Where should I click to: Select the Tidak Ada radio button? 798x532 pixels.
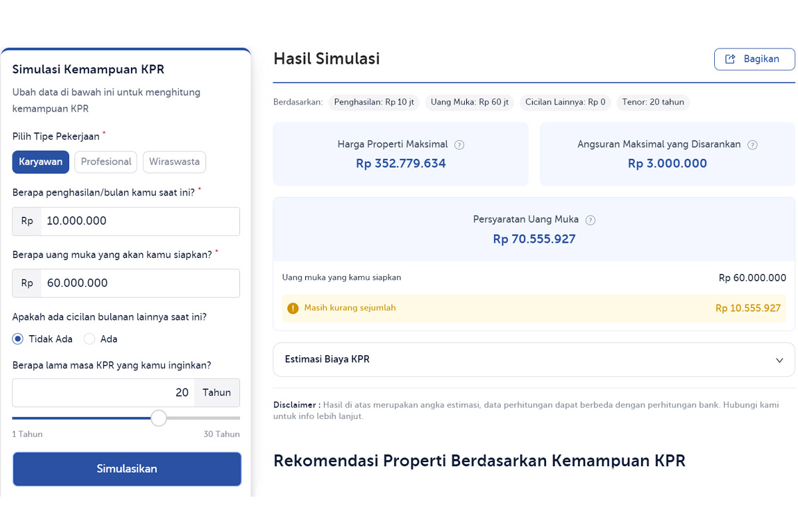(17, 338)
